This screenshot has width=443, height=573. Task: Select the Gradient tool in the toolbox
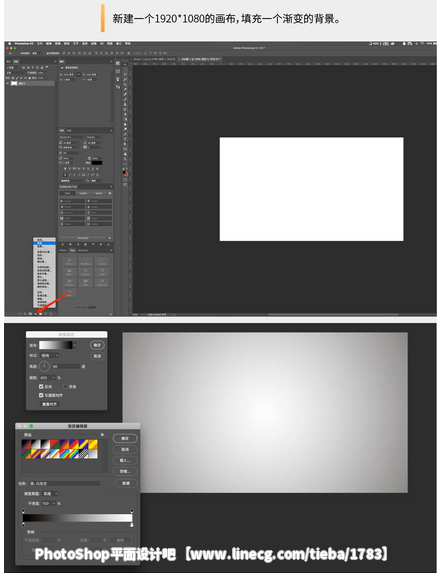tap(125, 119)
